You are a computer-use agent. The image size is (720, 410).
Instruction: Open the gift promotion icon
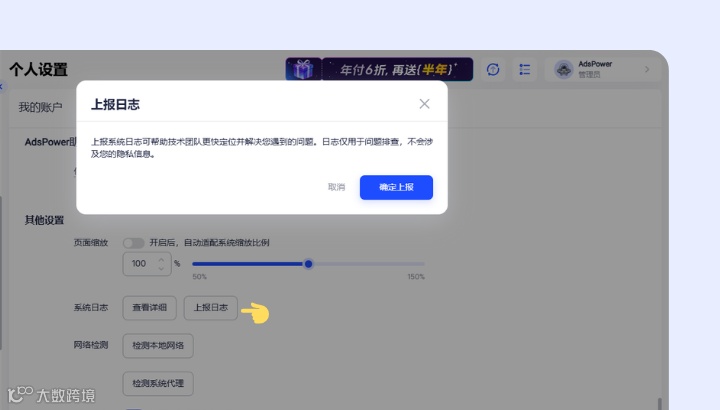(x=303, y=69)
